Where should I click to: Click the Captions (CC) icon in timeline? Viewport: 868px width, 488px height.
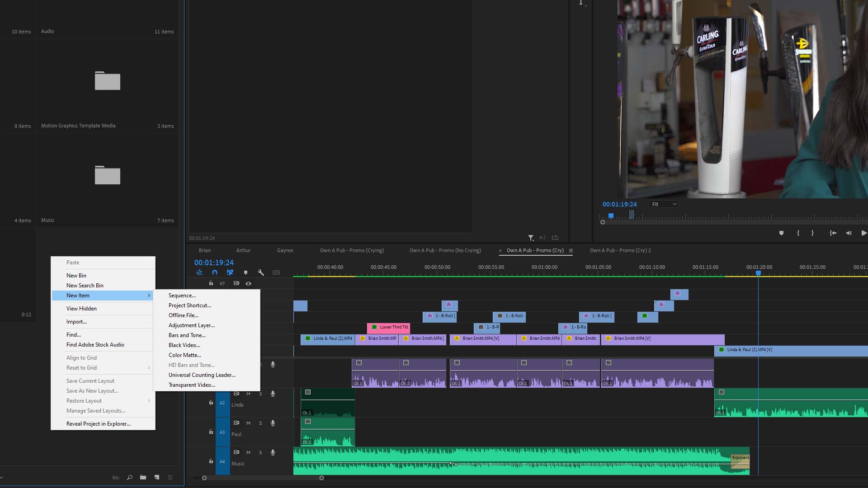click(276, 272)
